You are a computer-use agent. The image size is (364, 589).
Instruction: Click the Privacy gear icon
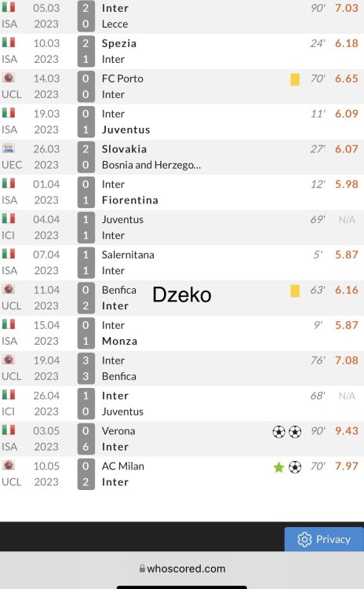pos(304,540)
